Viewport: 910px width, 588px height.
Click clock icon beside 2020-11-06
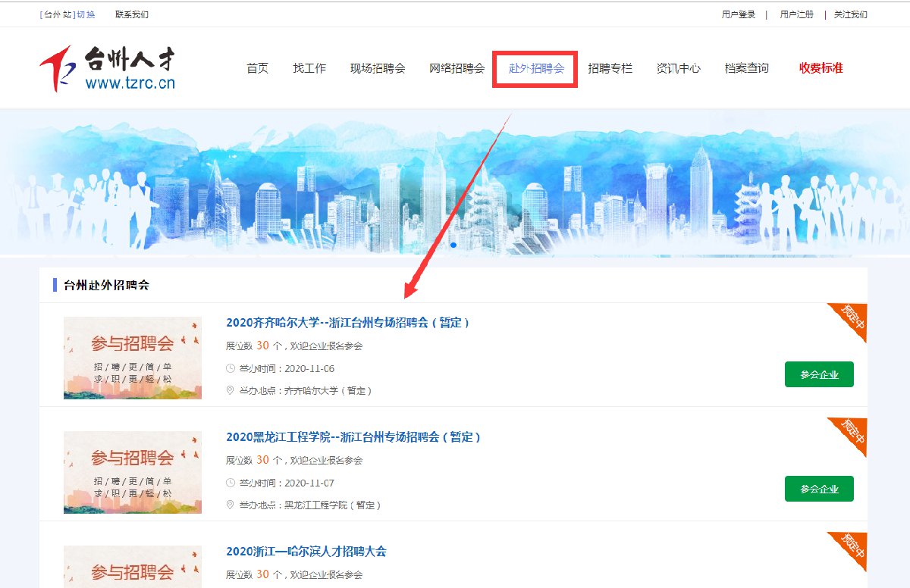(231, 369)
